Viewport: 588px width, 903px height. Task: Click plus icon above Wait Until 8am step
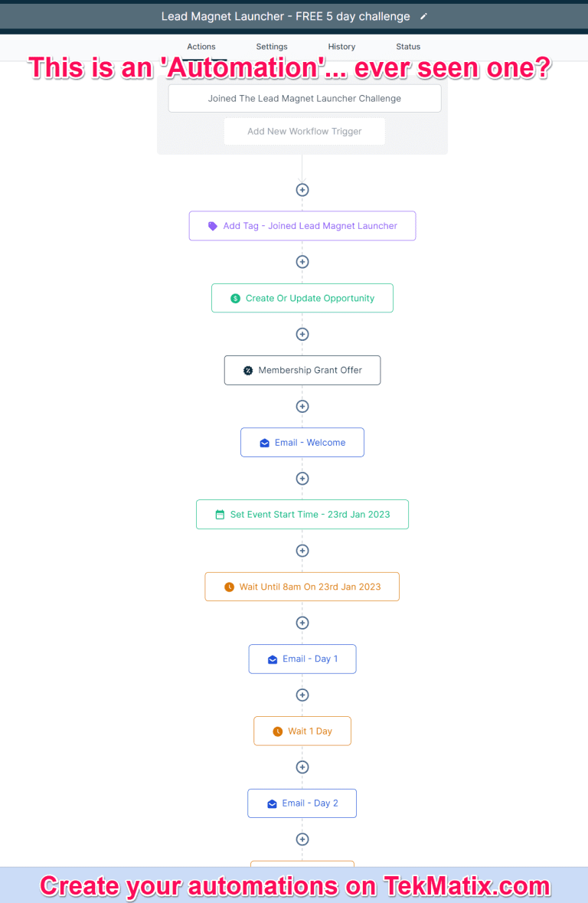coord(302,551)
